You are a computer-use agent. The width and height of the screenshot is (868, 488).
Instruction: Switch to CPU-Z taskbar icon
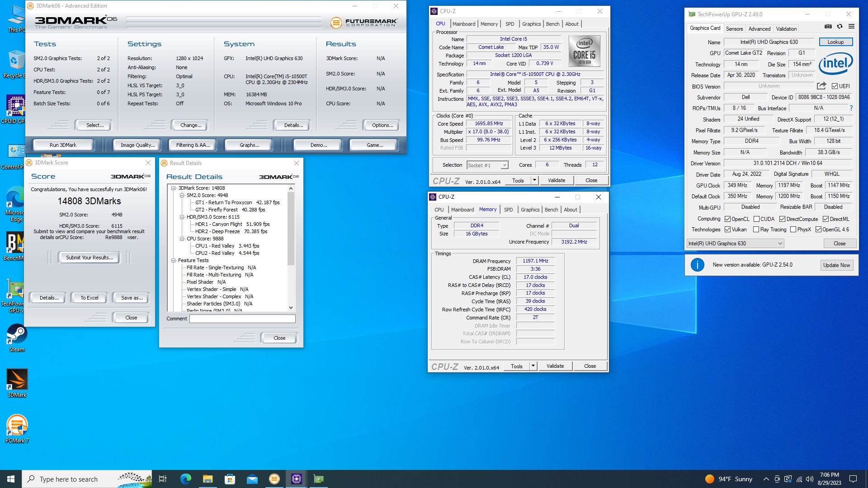coord(297,479)
